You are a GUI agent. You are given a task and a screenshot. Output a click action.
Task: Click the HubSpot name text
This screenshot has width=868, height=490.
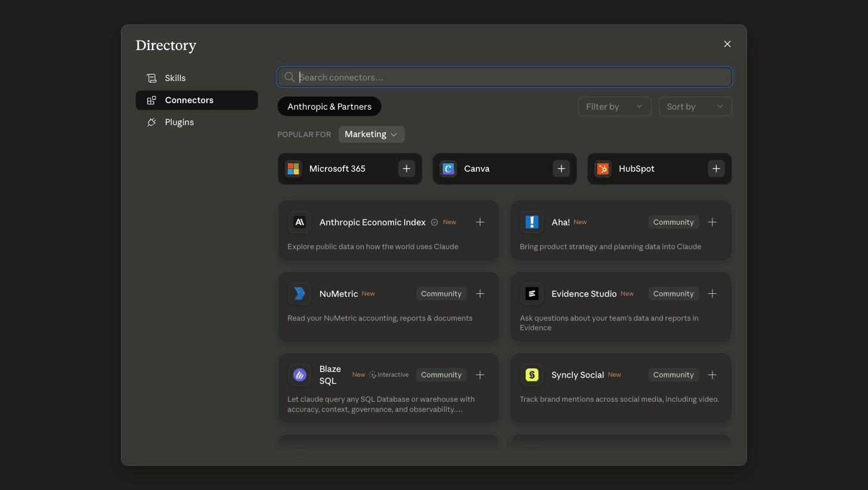[x=637, y=169]
